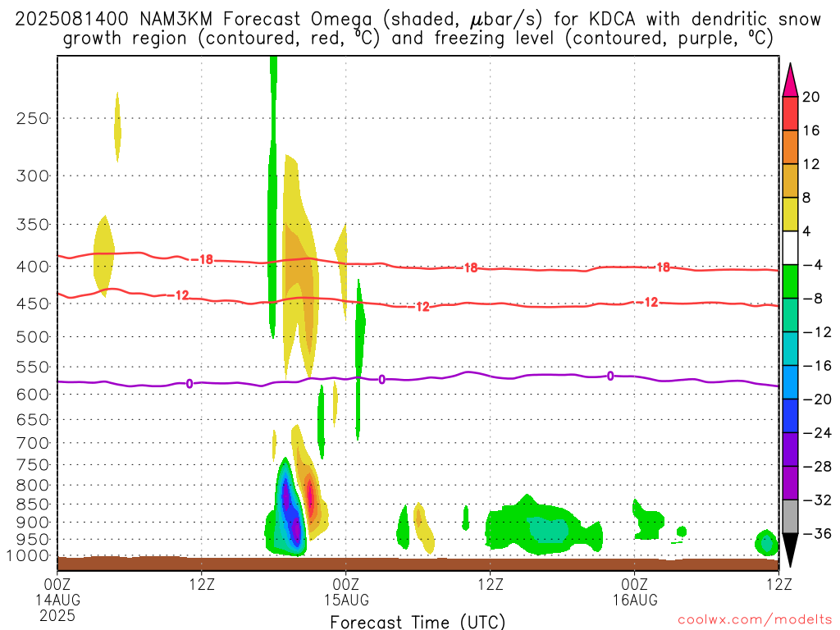Select the light blue -16 to -20 colorbar swatch

[x=790, y=382]
